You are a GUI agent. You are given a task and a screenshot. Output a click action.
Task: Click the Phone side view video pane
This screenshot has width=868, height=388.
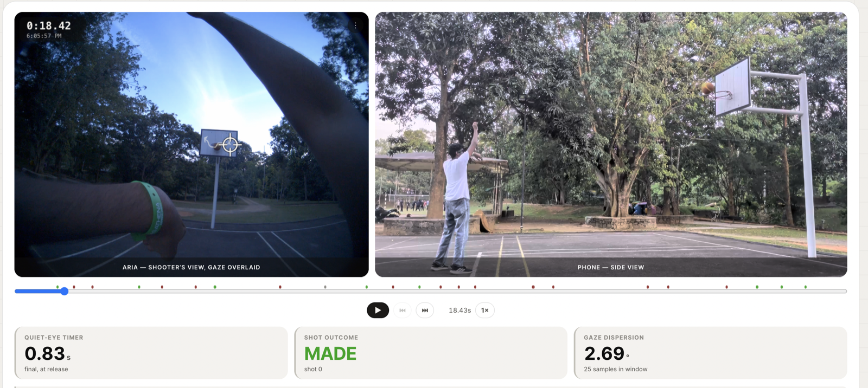pyautogui.click(x=611, y=144)
